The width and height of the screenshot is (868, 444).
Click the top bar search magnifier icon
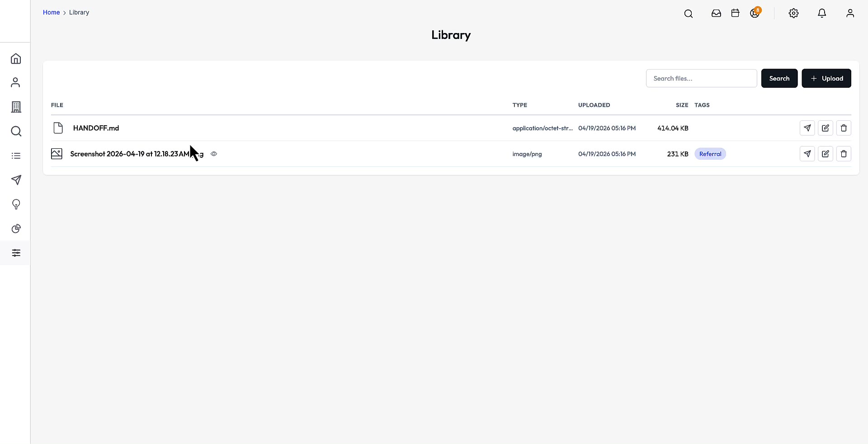[689, 14]
